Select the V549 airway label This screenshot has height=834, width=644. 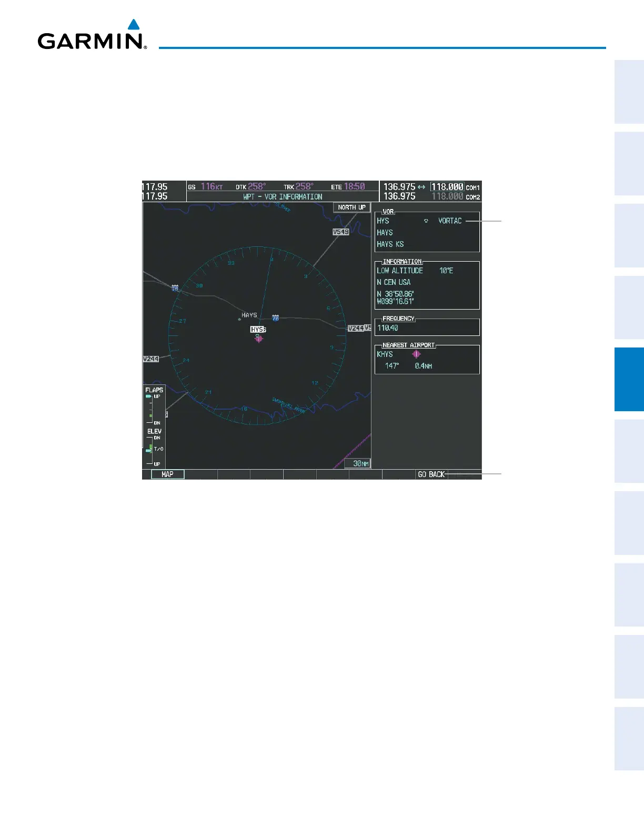point(341,232)
